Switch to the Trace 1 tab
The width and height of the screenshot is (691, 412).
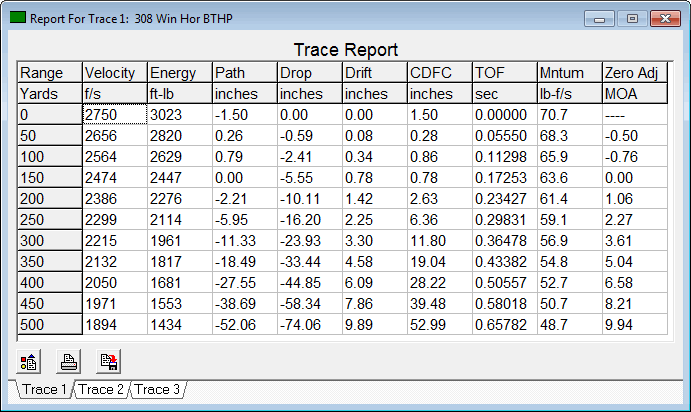pos(44,390)
